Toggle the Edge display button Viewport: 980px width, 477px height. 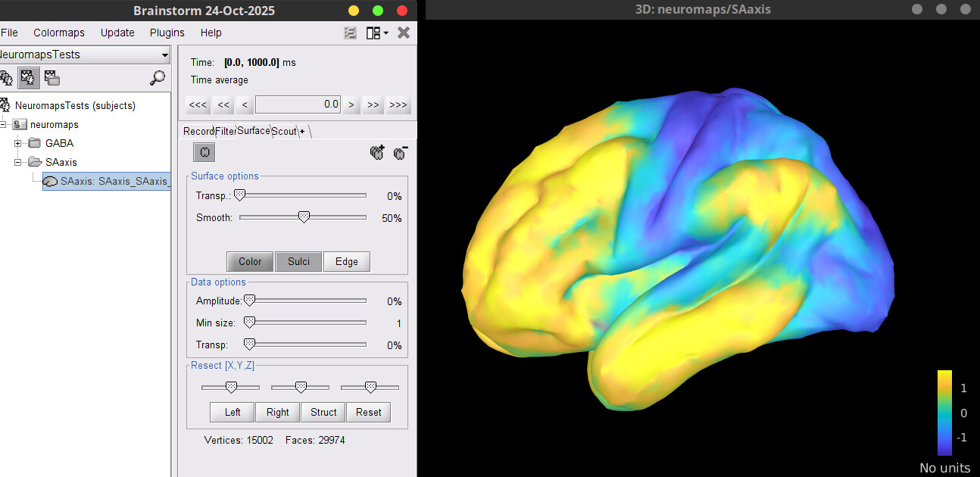click(x=346, y=261)
